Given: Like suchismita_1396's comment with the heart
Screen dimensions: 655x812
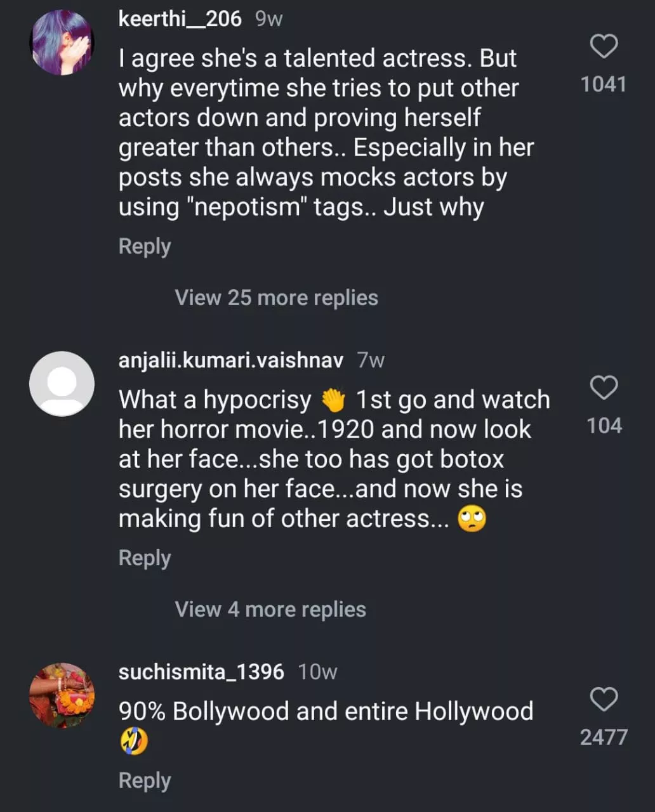Looking at the screenshot, I should pos(604,699).
